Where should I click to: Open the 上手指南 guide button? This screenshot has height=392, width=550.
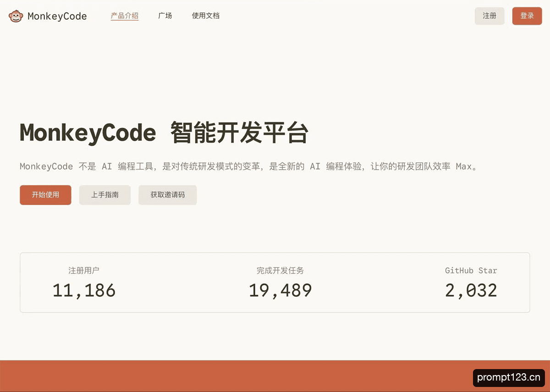point(105,195)
